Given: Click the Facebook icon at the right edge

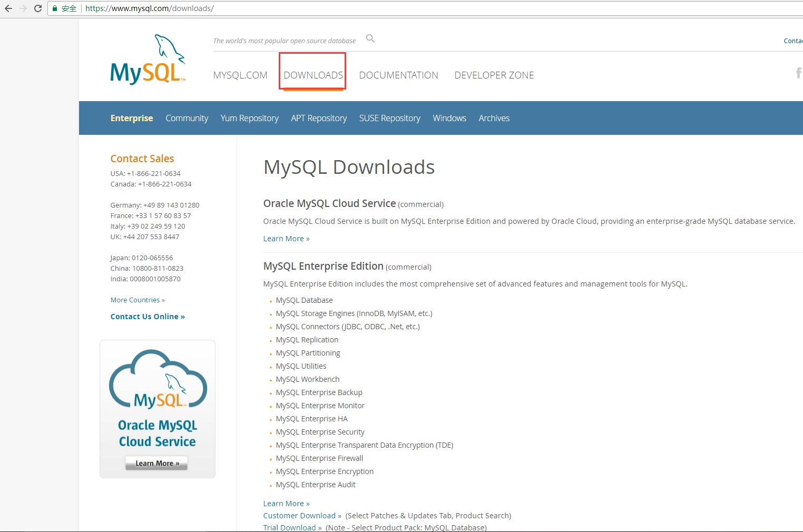Looking at the screenshot, I should 799,73.
